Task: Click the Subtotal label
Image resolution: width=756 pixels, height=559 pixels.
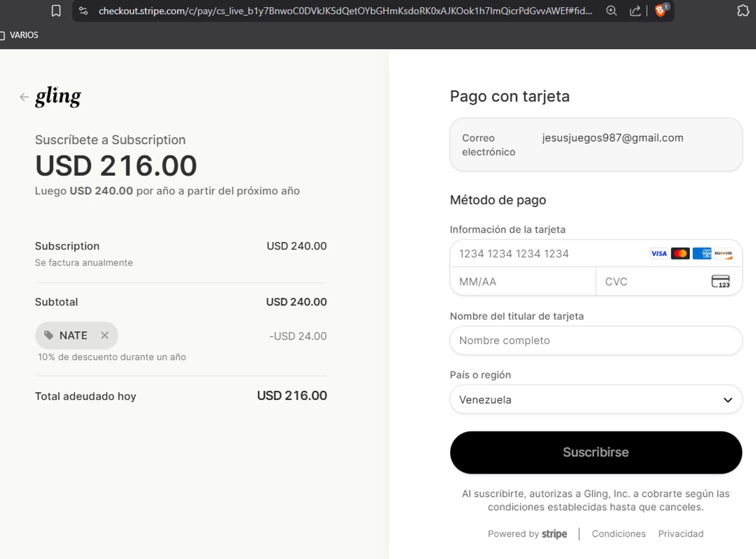Action: [x=56, y=302]
